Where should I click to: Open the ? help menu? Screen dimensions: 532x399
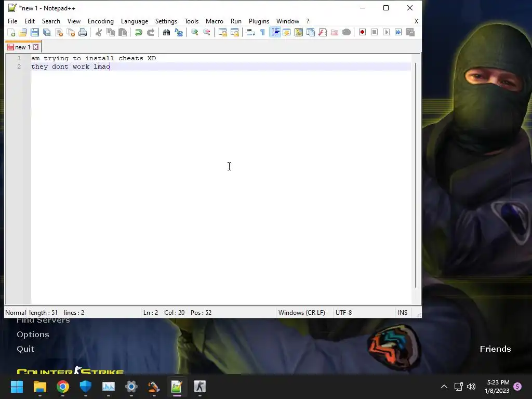pos(308,21)
